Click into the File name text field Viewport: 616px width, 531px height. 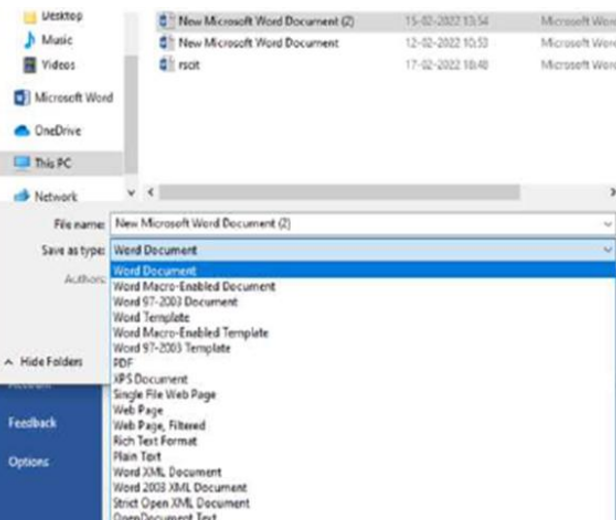pyautogui.click(x=350, y=225)
